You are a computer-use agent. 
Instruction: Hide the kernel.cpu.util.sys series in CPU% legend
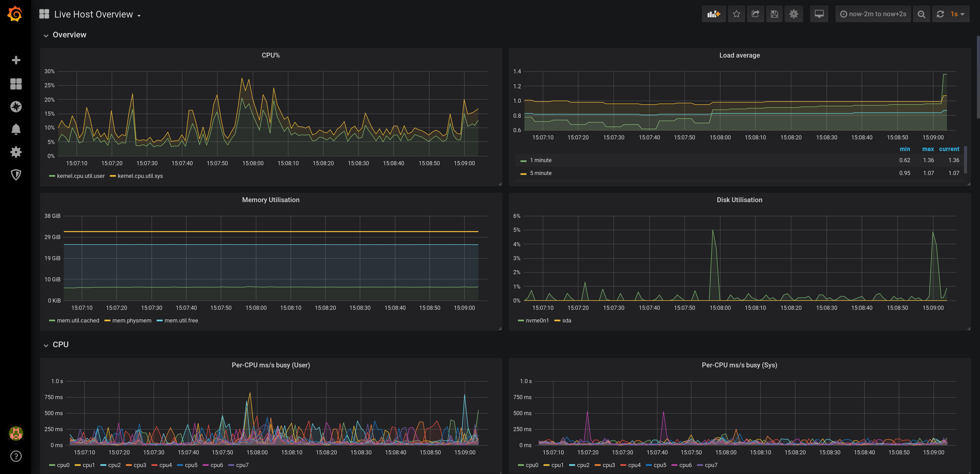click(140, 176)
